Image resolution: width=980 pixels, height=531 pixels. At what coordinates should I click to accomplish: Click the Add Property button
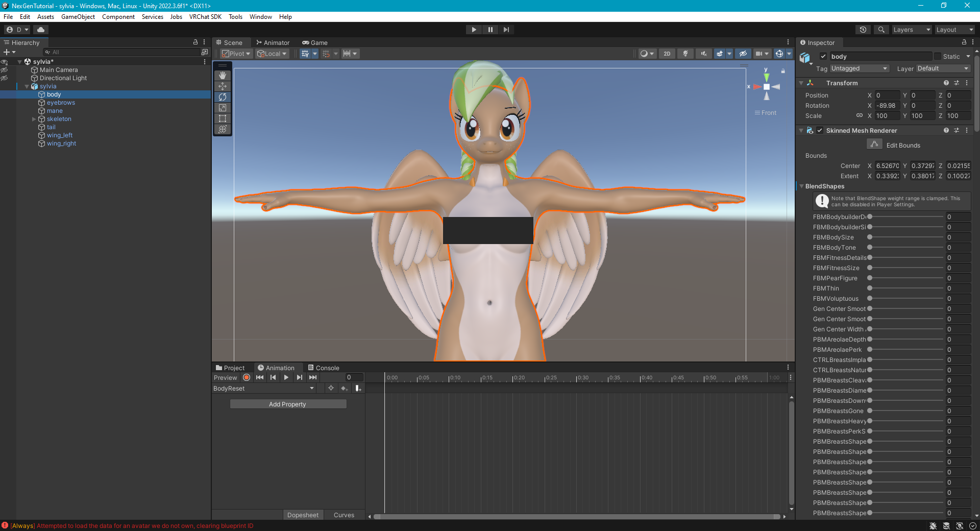288,404
